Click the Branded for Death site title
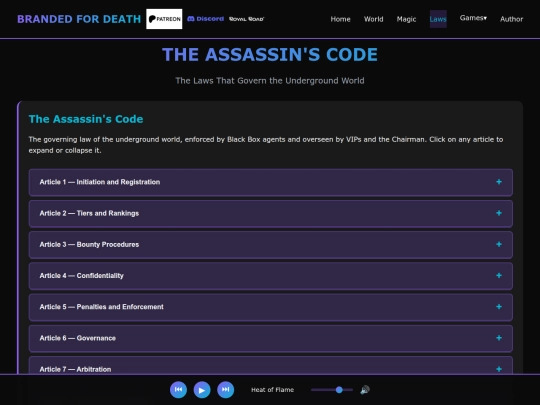The width and height of the screenshot is (540, 405). (x=79, y=19)
